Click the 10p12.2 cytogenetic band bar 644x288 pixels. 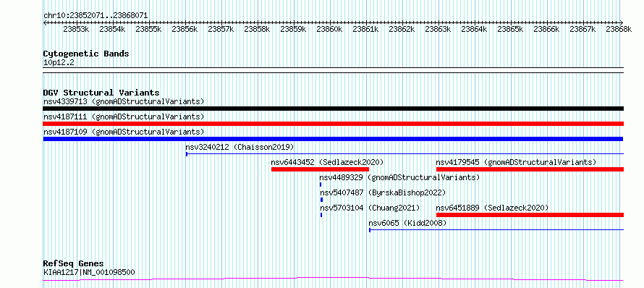tap(333, 70)
